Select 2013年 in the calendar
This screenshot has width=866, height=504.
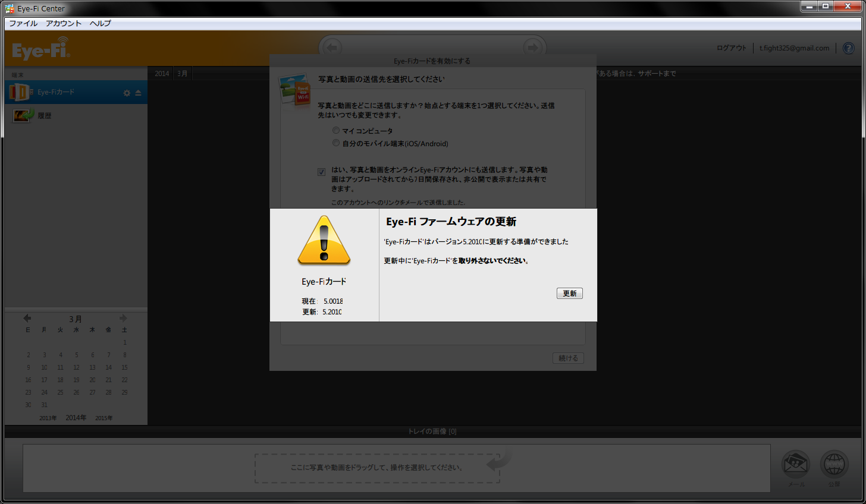pyautogui.click(x=48, y=418)
